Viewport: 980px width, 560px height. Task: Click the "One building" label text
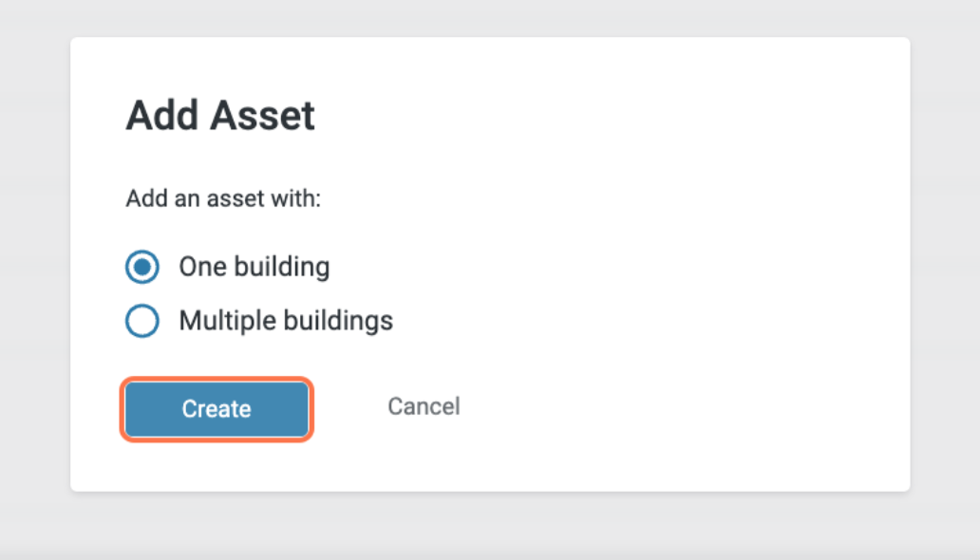click(x=254, y=267)
